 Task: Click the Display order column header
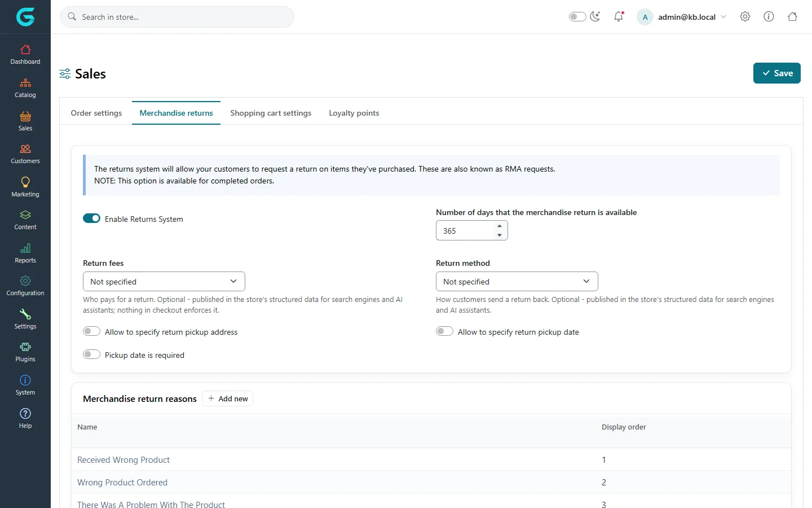(x=624, y=427)
